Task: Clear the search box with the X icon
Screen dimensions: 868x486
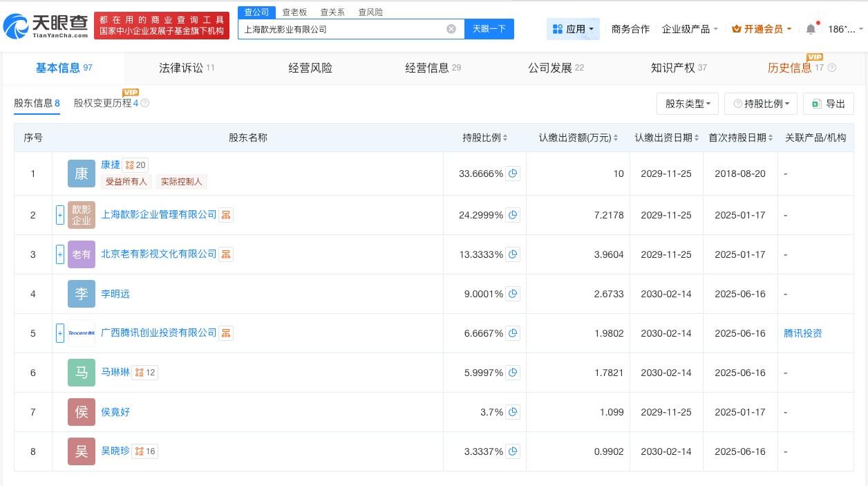Action: coord(451,29)
